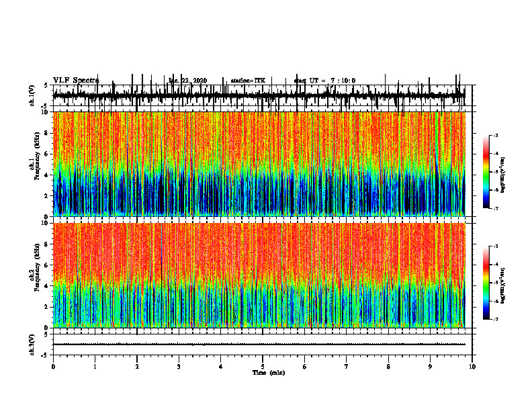Click the time axis tick label "8"
The width and height of the screenshot is (532, 411).
tap(388, 367)
